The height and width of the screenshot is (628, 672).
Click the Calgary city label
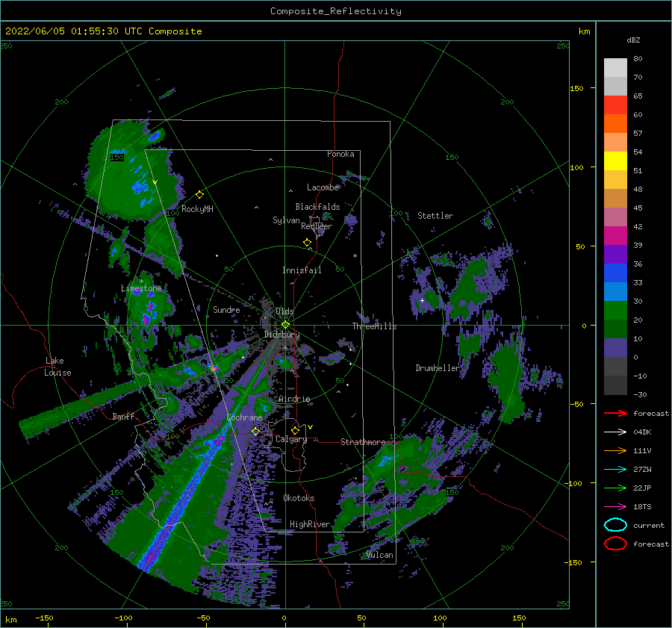291,439
